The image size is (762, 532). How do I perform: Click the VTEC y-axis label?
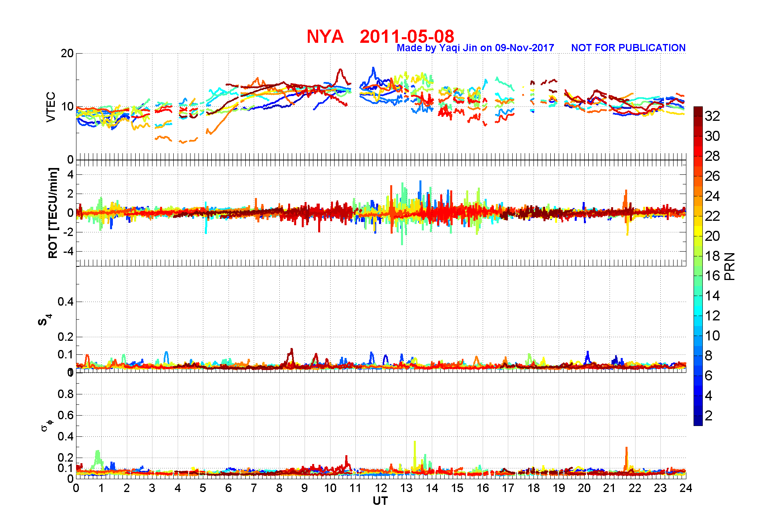point(51,107)
